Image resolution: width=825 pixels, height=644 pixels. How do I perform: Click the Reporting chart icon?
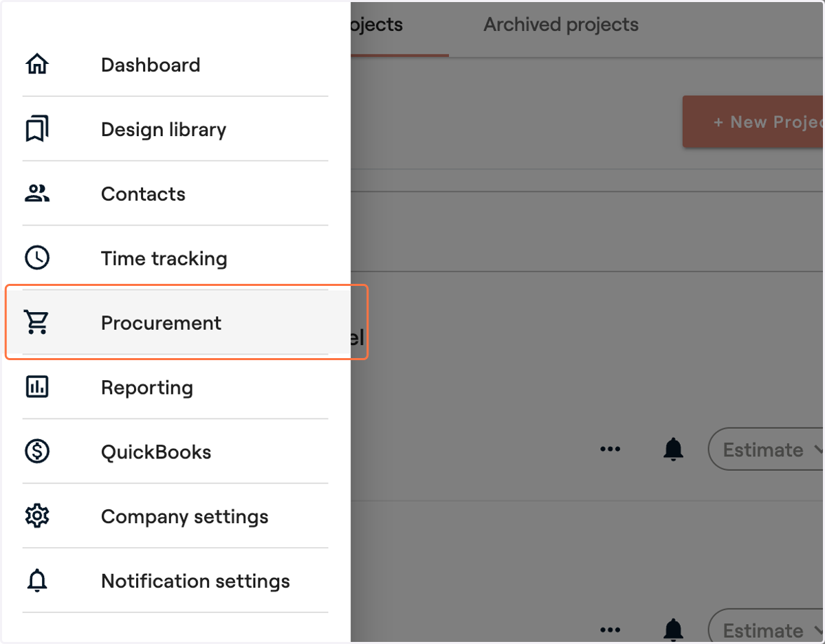pos(37,387)
